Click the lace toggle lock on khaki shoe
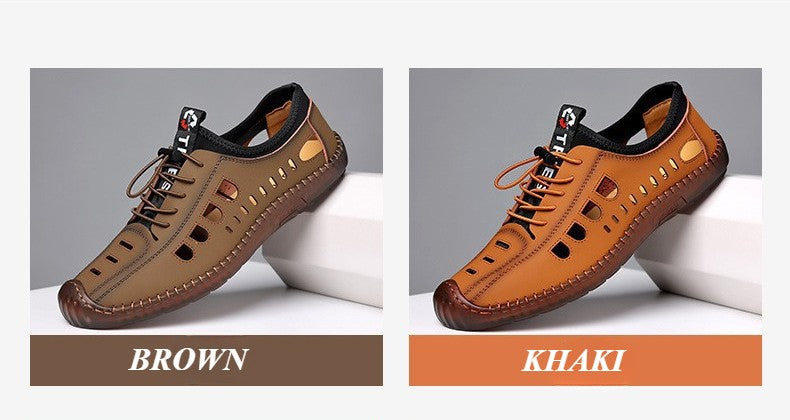 (544, 152)
